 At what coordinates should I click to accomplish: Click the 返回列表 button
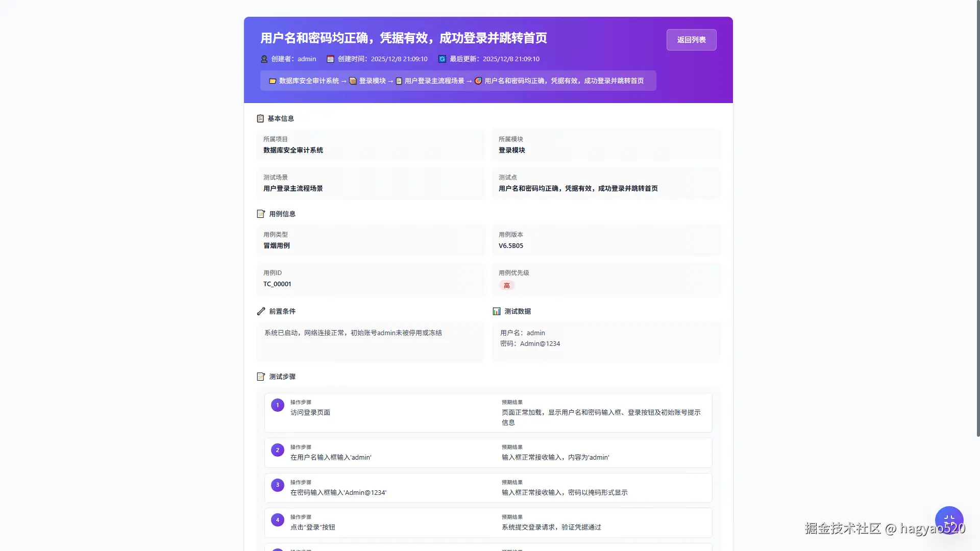[691, 39]
